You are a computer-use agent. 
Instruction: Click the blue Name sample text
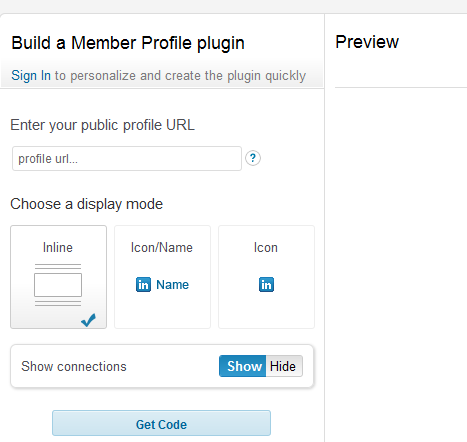172,285
